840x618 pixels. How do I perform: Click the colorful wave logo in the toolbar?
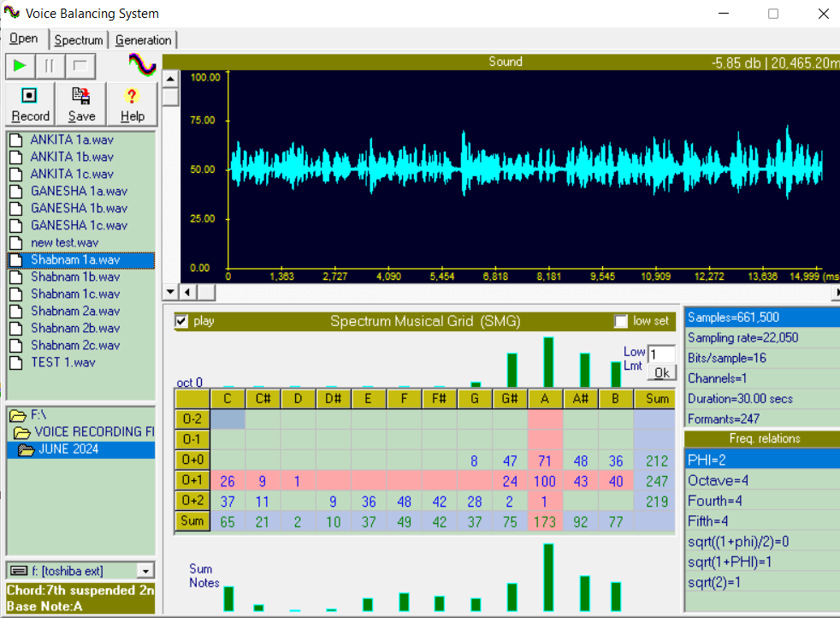click(x=144, y=65)
